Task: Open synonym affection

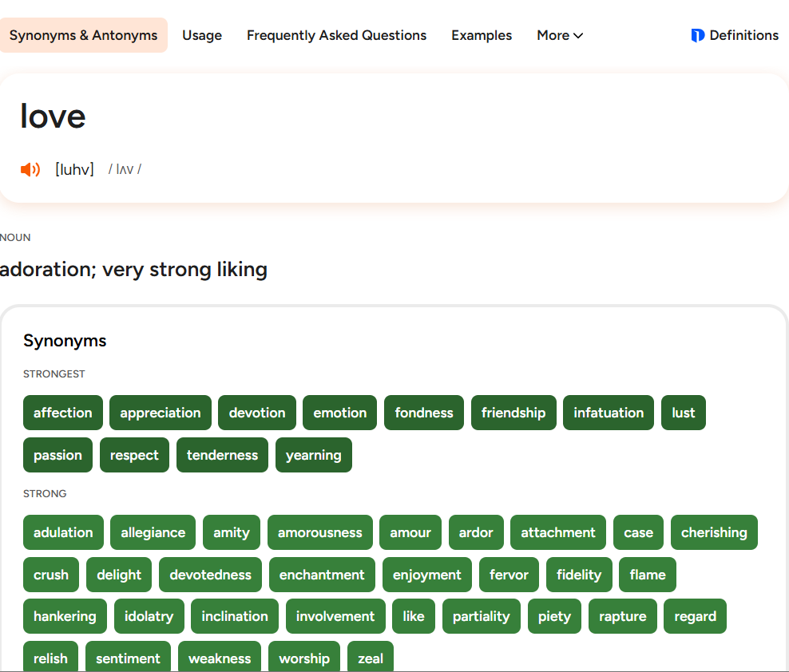Action: pos(63,413)
